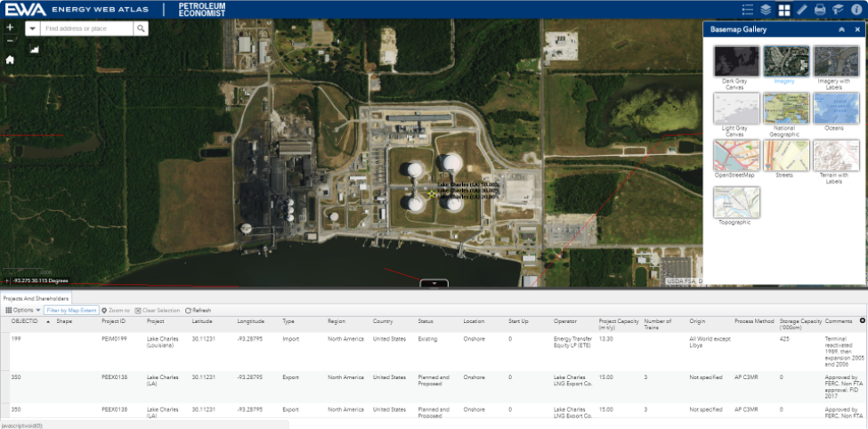This screenshot has width=868, height=429.
Task: Open the Layer List widget
Action: click(x=766, y=10)
